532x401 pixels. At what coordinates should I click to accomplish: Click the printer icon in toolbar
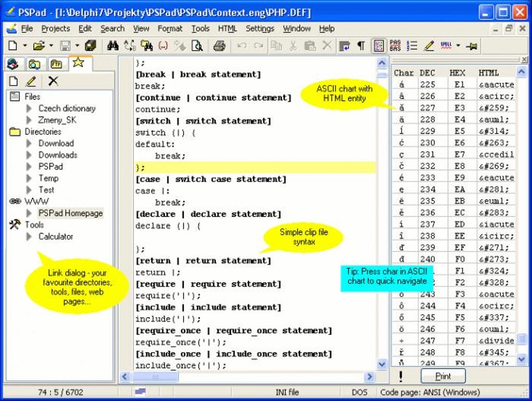click(x=220, y=46)
